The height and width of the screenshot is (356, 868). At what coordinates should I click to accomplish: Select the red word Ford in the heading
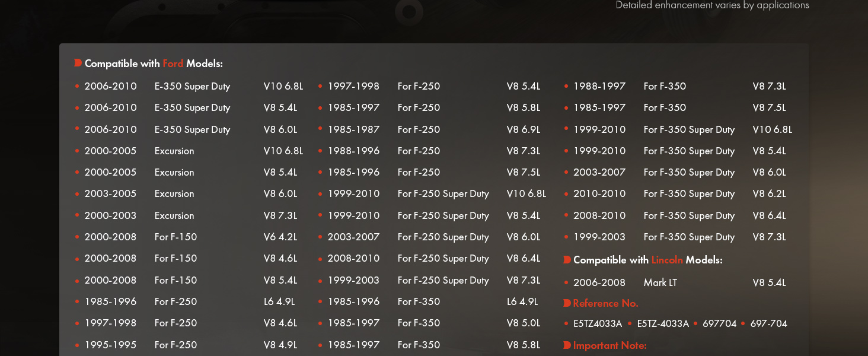[173, 63]
